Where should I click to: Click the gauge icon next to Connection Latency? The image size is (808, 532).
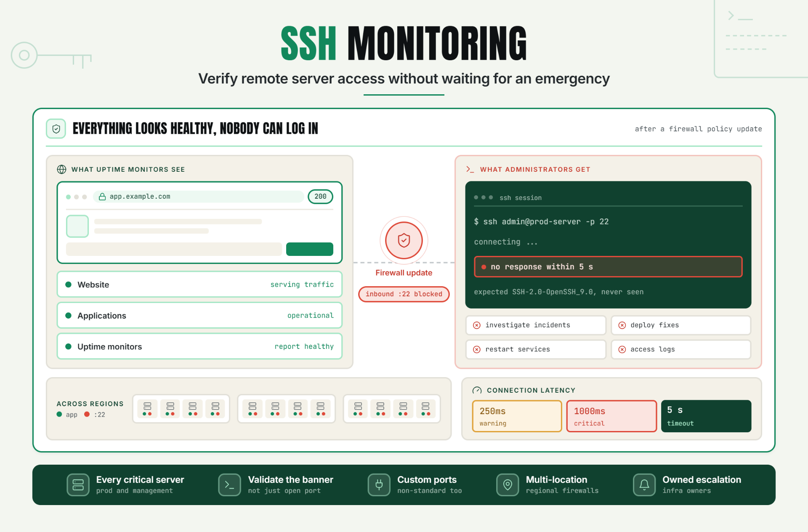pyautogui.click(x=477, y=390)
